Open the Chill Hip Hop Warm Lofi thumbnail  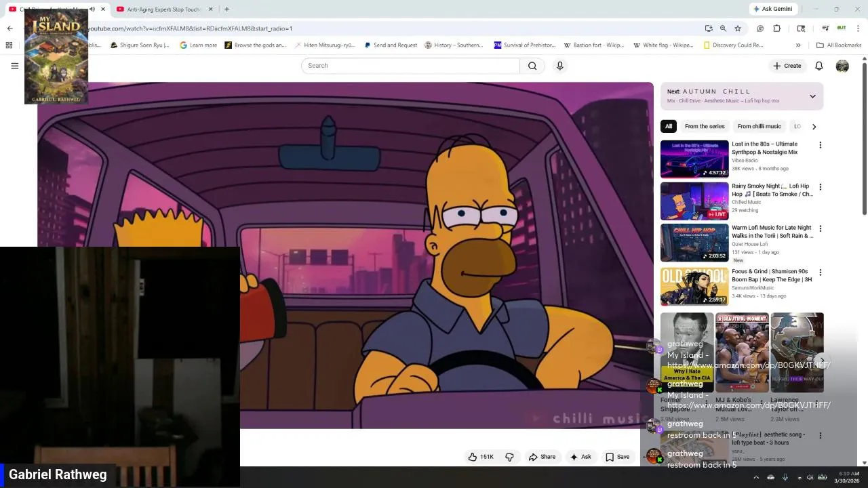click(x=694, y=243)
